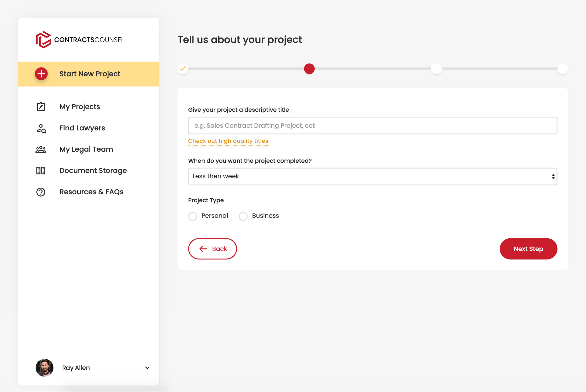Click the ContractsCounsel logo icon

point(43,40)
